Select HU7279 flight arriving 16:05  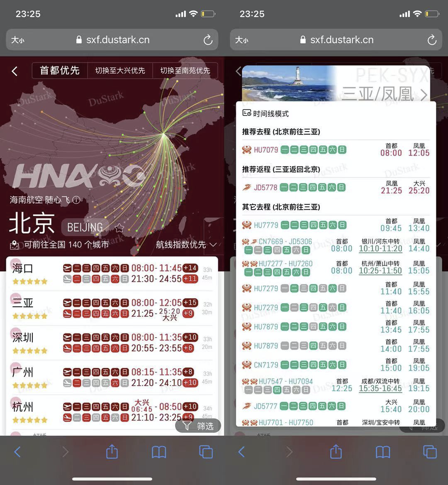[336, 307]
